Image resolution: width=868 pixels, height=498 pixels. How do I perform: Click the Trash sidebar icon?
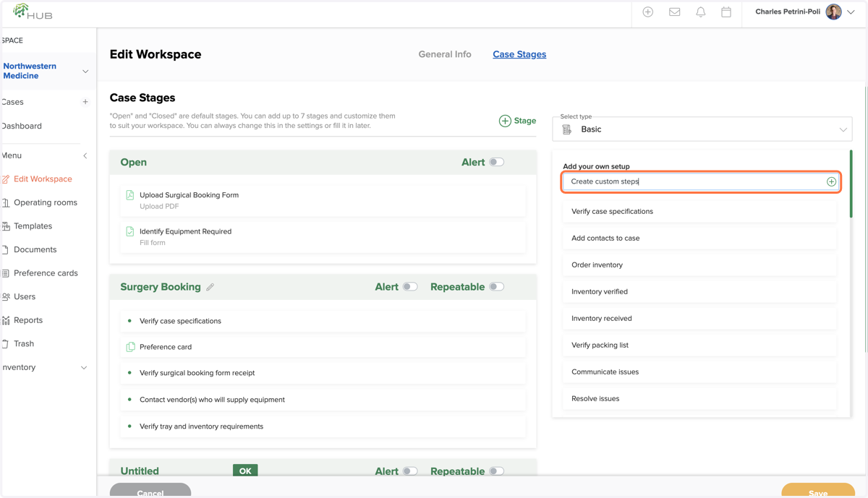pos(6,344)
